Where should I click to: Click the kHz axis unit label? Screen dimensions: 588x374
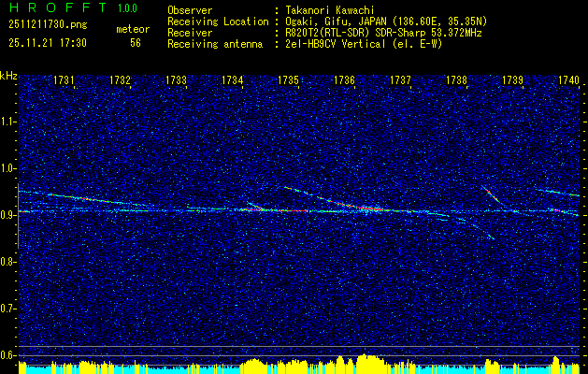pyautogui.click(x=8, y=76)
